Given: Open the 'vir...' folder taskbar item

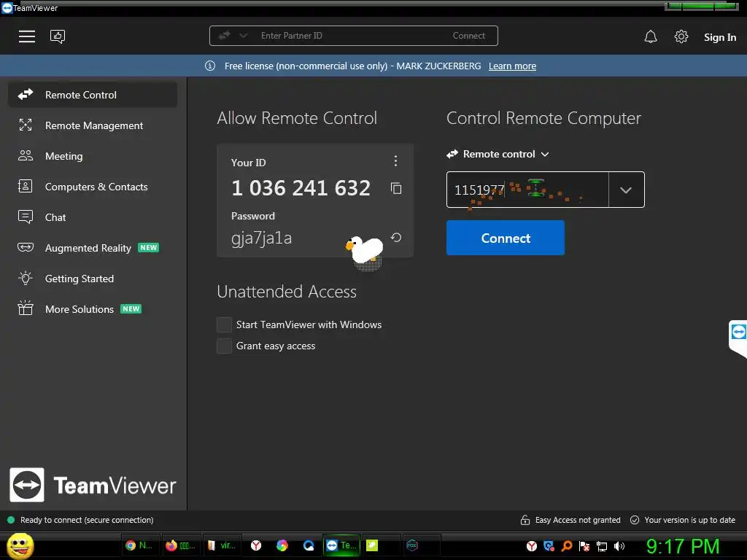Looking at the screenshot, I should [x=221, y=545].
